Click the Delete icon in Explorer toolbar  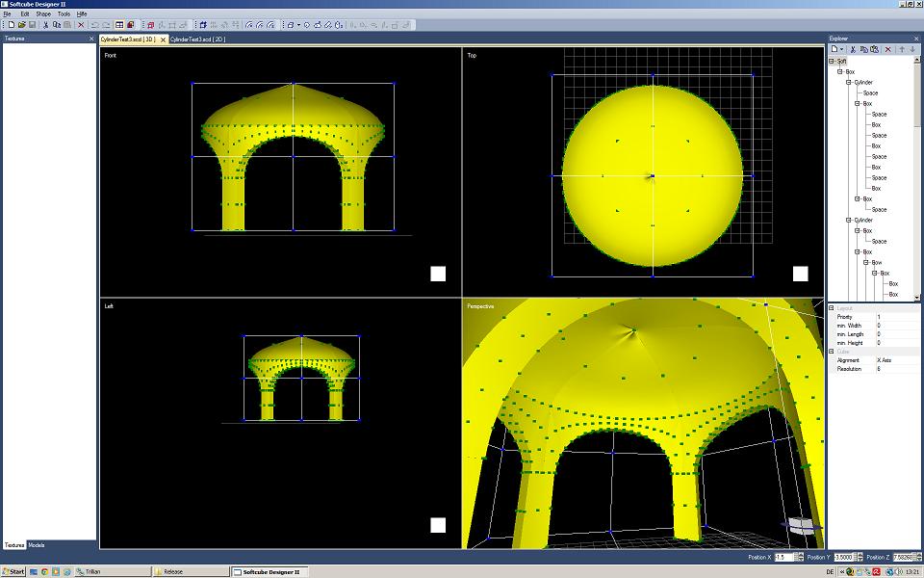click(887, 48)
